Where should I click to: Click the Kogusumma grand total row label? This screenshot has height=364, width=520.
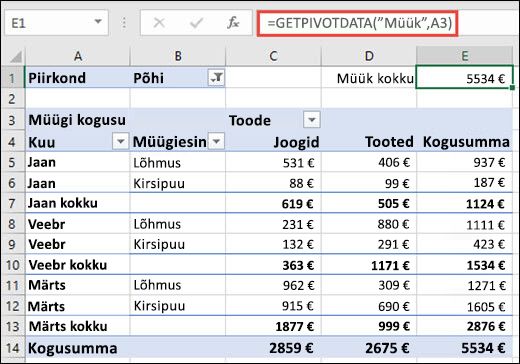78,348
